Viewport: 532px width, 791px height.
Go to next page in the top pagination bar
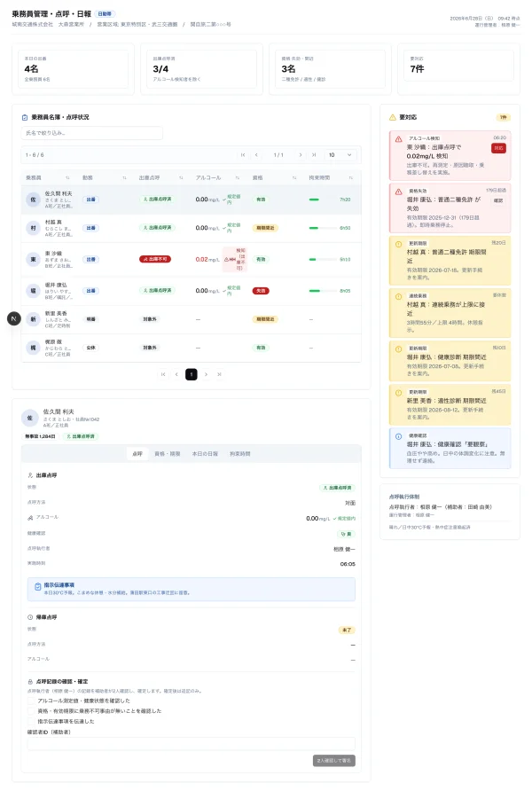[301, 155]
